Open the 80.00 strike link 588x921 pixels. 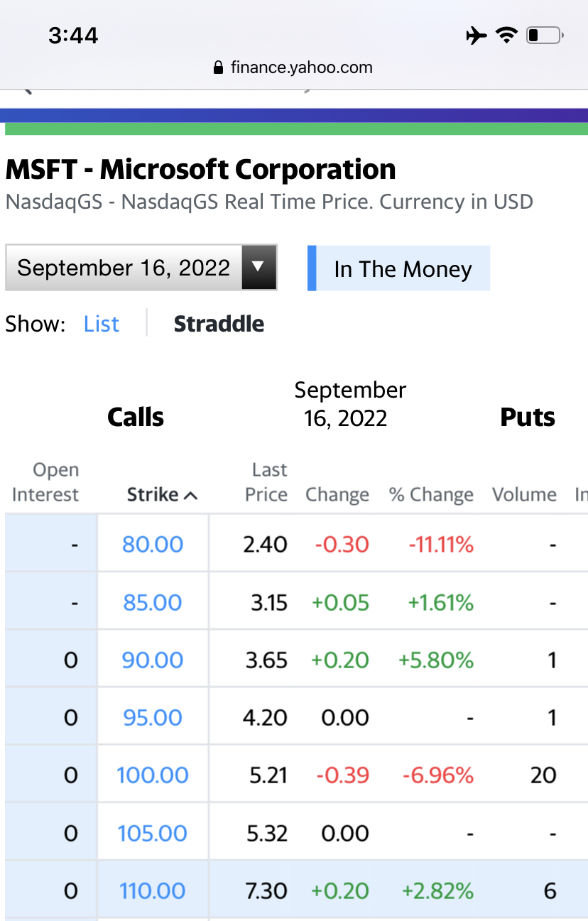coord(153,545)
